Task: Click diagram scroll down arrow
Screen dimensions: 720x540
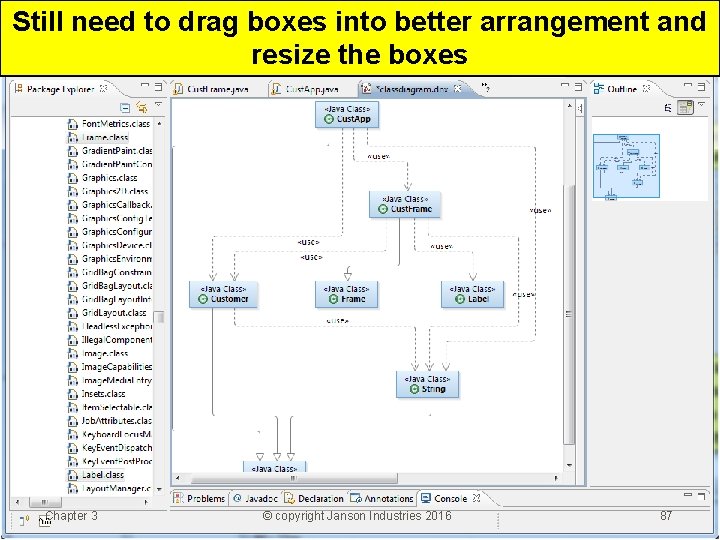Action: click(x=569, y=465)
